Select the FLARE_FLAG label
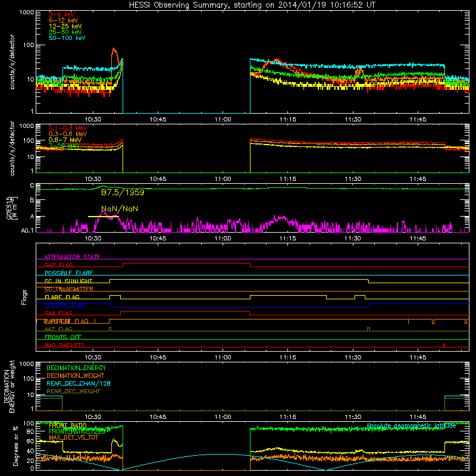This screenshot has width=476, height=476. 62,297
